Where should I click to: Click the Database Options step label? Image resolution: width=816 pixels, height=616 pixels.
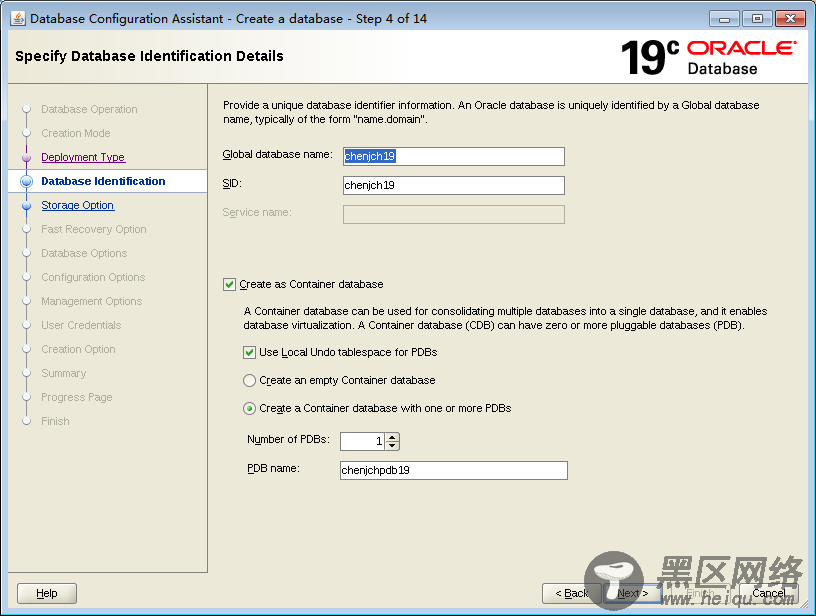84,253
